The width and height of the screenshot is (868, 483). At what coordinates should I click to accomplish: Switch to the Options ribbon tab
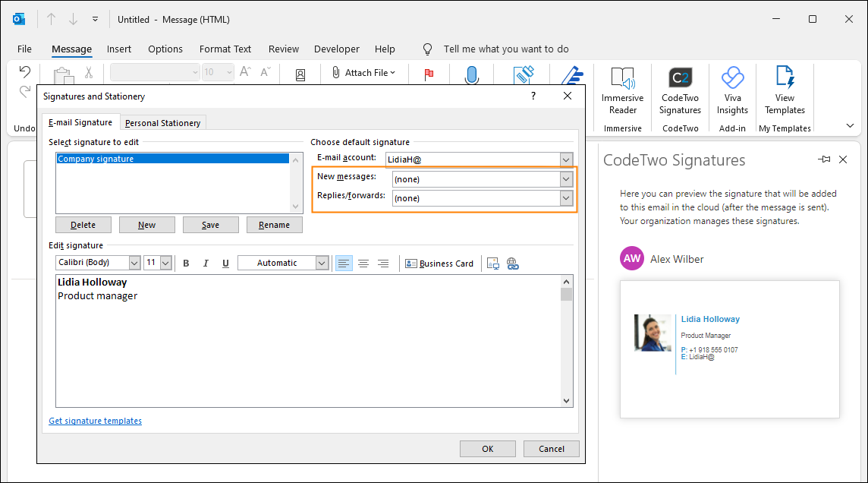coord(165,49)
